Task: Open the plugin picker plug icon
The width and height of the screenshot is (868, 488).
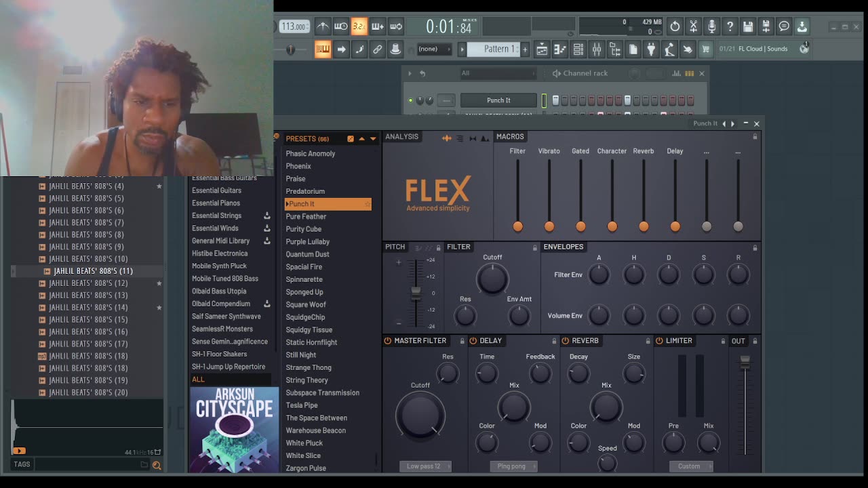Action: click(651, 49)
